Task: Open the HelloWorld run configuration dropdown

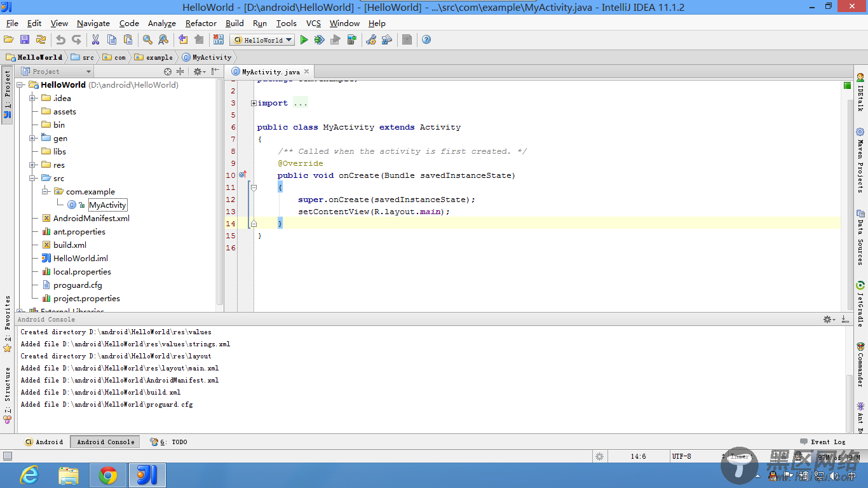Action: 262,39
